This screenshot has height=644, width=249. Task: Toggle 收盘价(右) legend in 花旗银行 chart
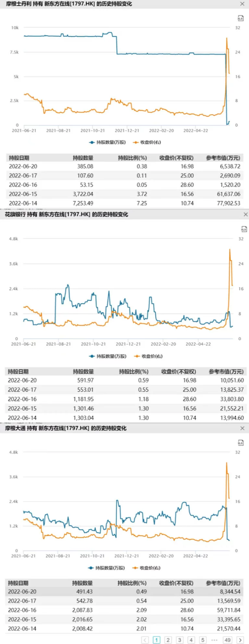148,356
